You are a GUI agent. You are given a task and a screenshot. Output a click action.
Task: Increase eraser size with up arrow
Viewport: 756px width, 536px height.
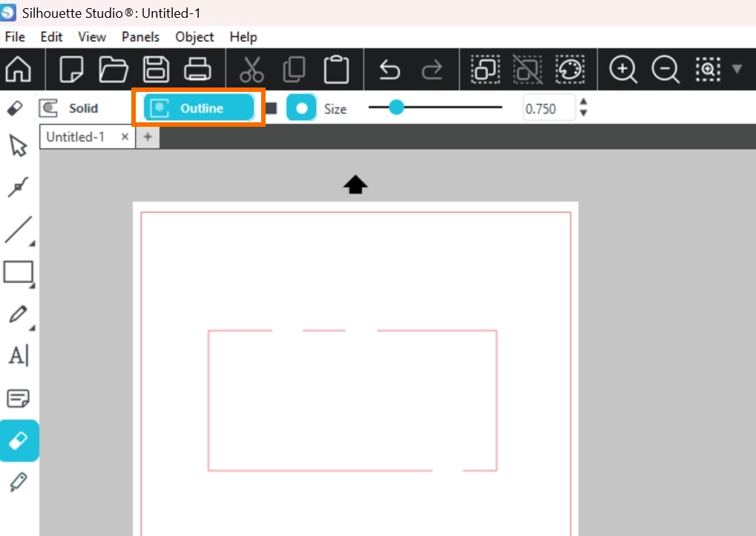pos(584,102)
